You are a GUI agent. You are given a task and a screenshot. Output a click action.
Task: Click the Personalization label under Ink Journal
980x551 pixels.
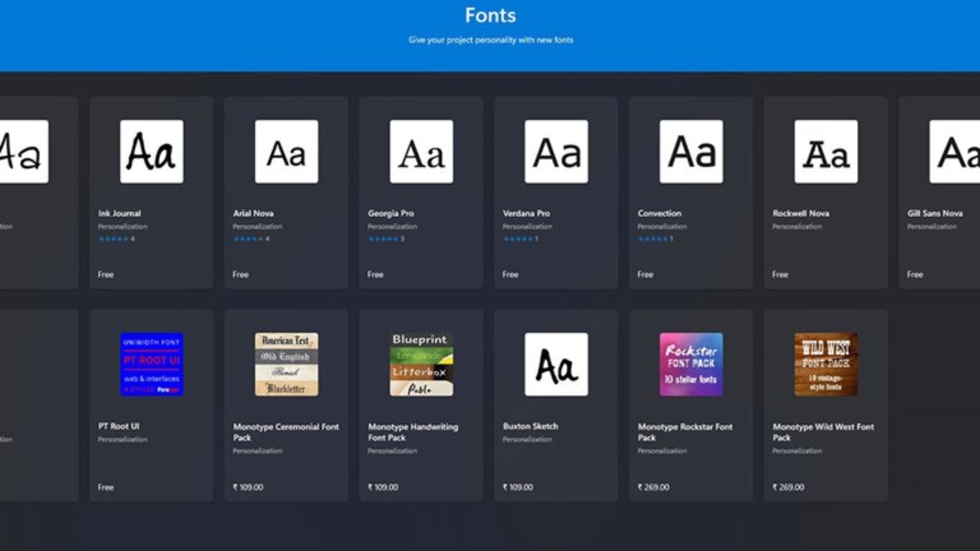coord(123,226)
